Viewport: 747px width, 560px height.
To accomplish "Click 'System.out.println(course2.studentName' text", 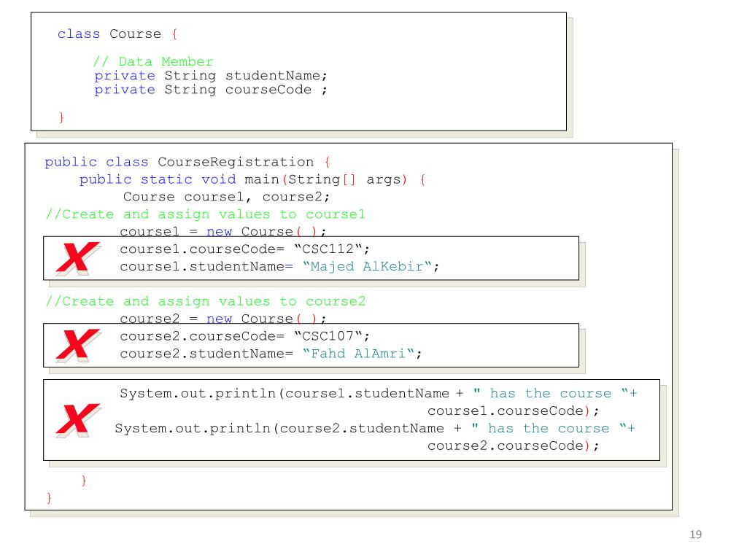I will click(279, 428).
